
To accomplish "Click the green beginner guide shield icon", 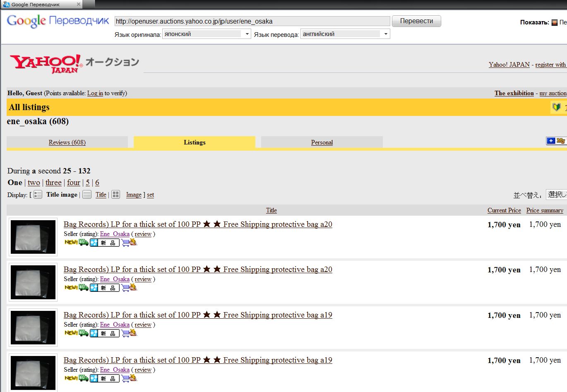I will 557,107.
